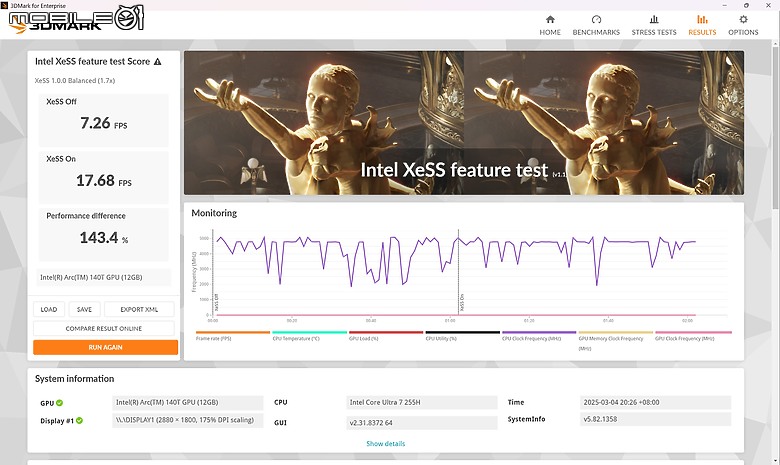780x465 pixels.
Task: Open the BENCHMARKS menu label
Action: point(596,32)
